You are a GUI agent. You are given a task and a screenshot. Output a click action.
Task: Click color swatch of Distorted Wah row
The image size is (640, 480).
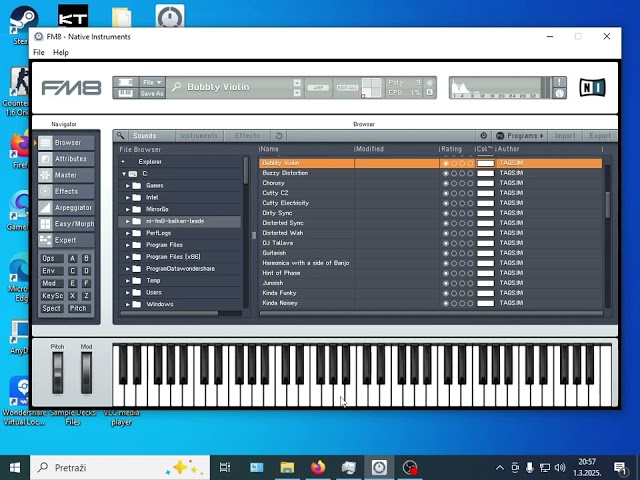click(486, 233)
